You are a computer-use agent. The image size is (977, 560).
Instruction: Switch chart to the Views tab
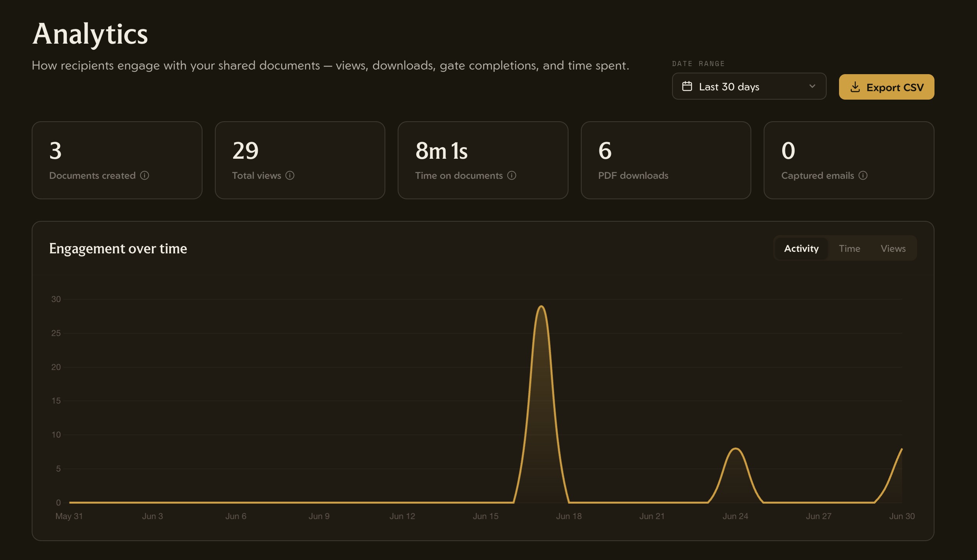(x=893, y=248)
